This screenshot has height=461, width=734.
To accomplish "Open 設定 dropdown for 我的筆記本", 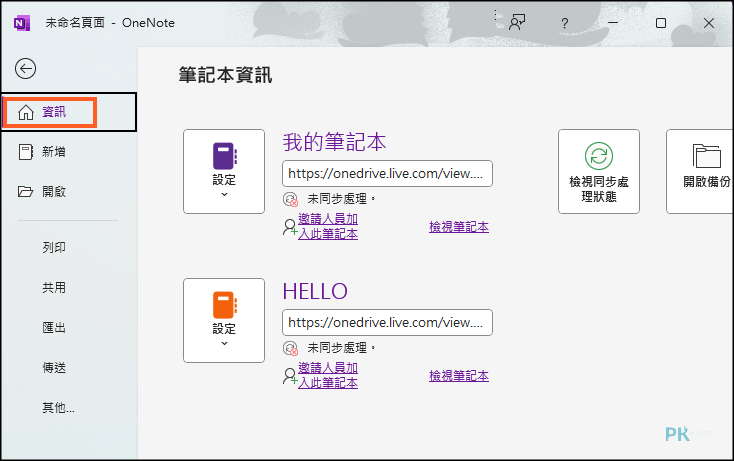I will click(224, 171).
